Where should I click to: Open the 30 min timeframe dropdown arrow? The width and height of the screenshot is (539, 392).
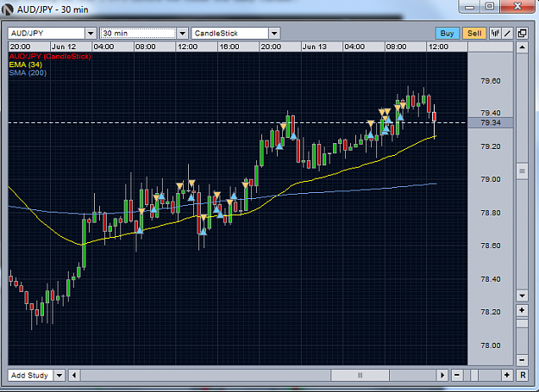click(x=183, y=34)
